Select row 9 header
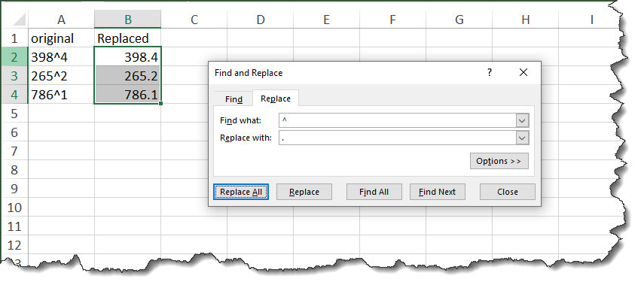Image resolution: width=644 pixels, height=288 pixels. (14, 189)
